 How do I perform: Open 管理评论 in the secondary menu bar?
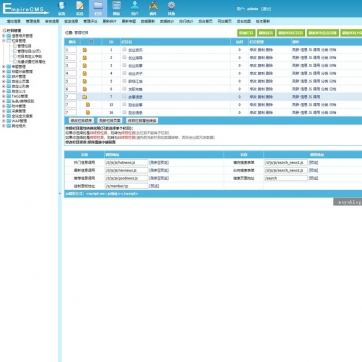click(90, 21)
